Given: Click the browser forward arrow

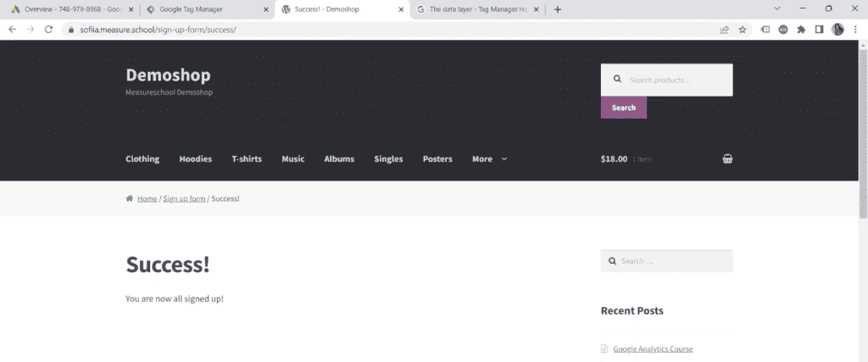Looking at the screenshot, I should coord(31,30).
